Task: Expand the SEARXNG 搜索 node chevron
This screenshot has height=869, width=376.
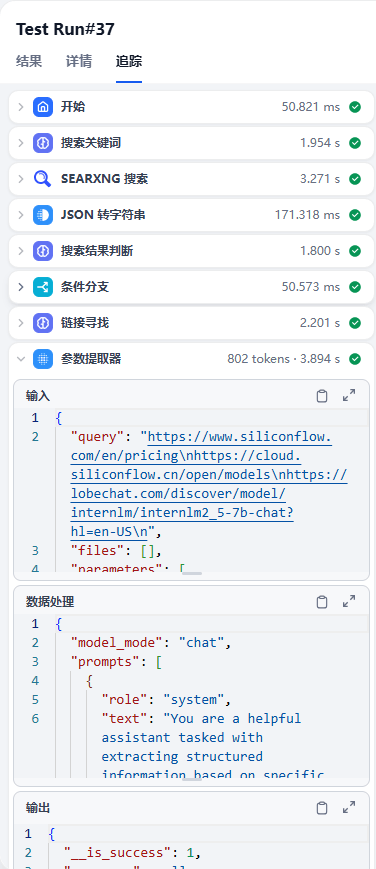Action: [x=21, y=179]
